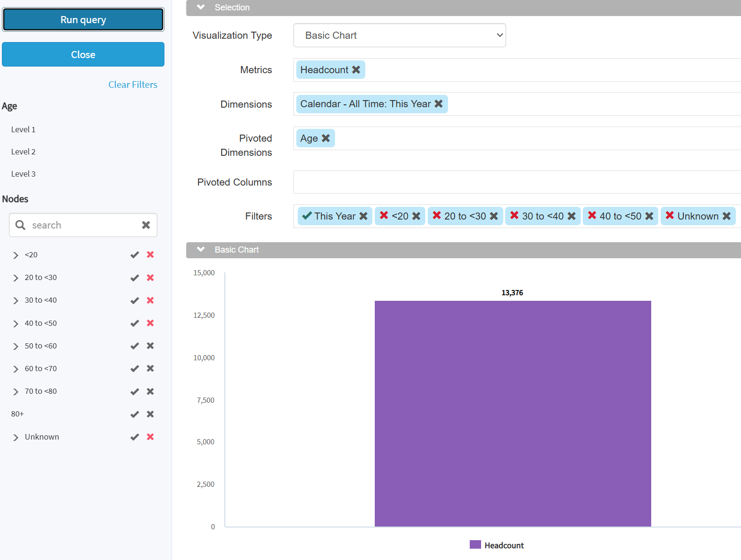This screenshot has width=741, height=560.
Task: Remove the Headcount metric tag
Action: [x=356, y=70]
